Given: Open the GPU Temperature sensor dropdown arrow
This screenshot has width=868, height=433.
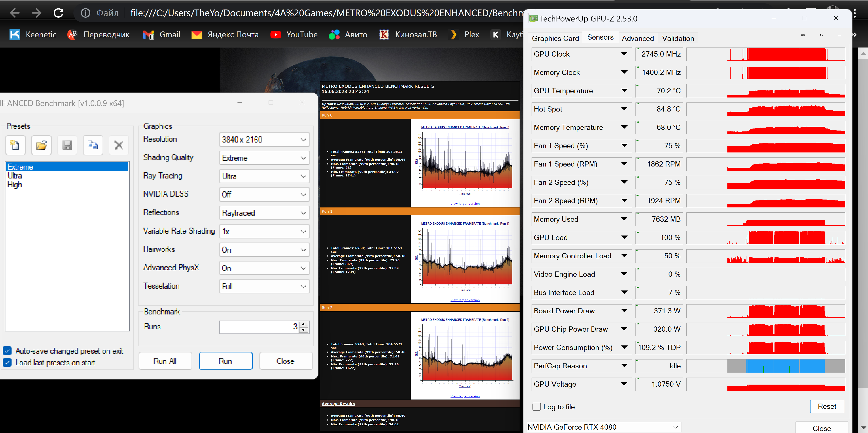Looking at the screenshot, I should pyautogui.click(x=624, y=90).
